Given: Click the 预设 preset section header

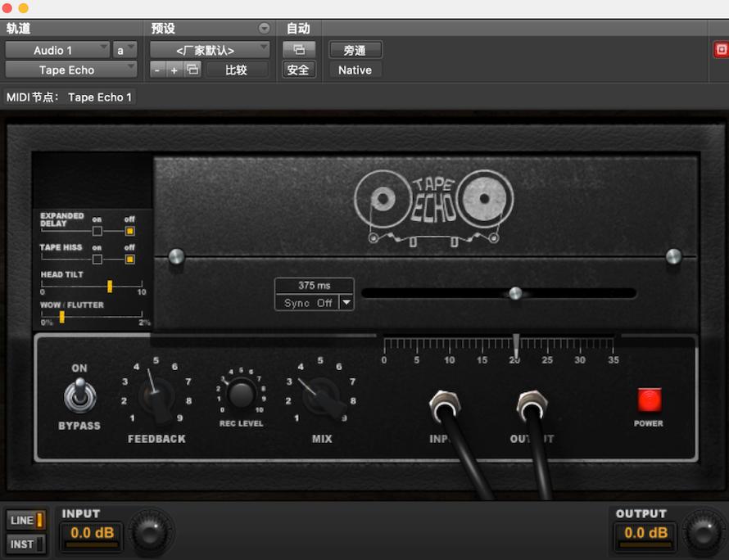Looking at the screenshot, I should [163, 29].
